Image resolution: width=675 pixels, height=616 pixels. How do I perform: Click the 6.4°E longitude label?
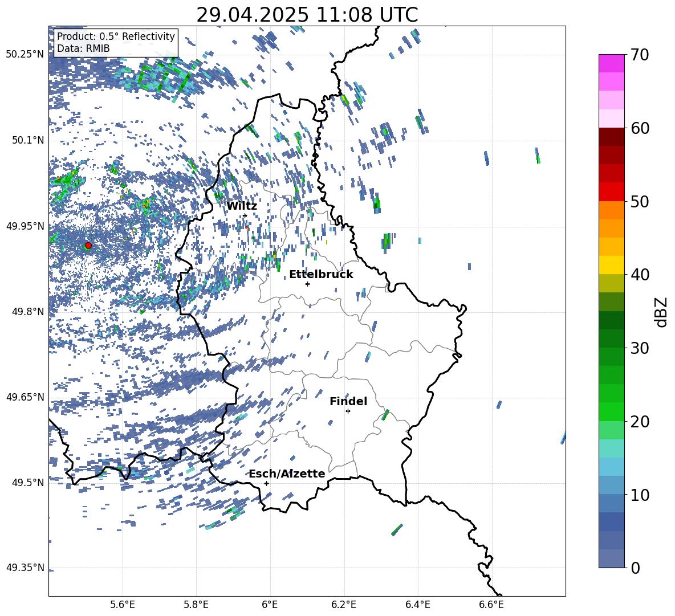(x=418, y=605)
